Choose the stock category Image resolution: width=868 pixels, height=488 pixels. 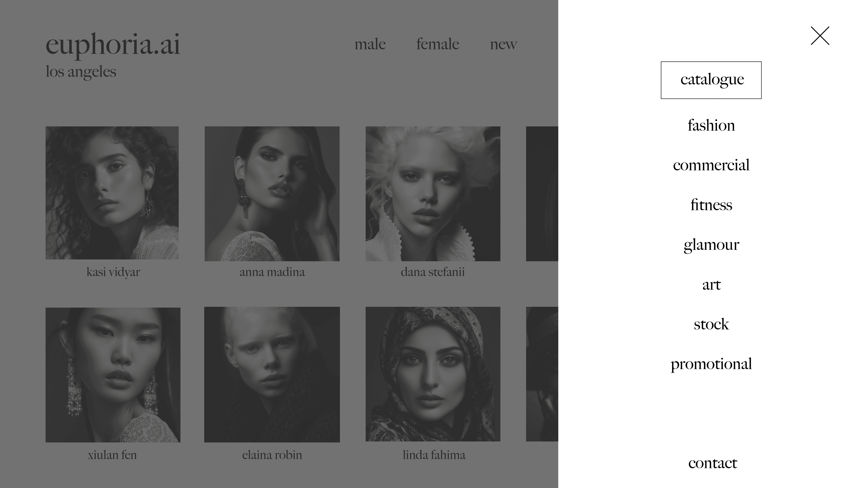[x=711, y=324]
